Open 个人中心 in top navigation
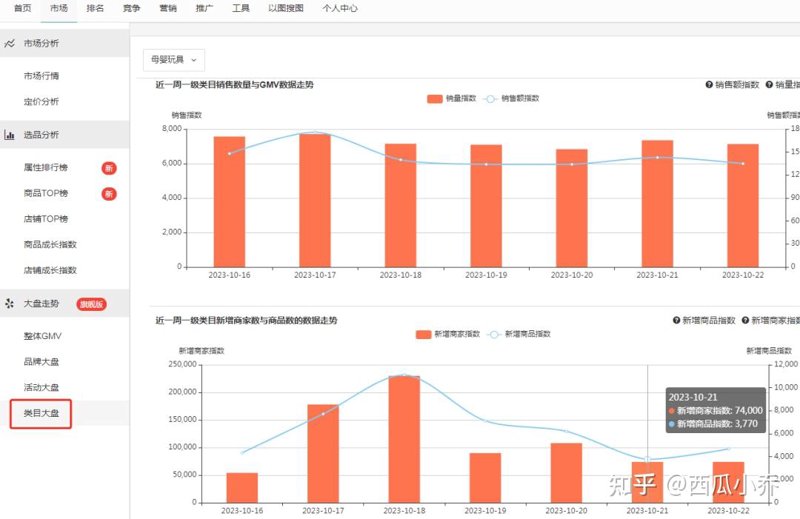 click(x=340, y=8)
